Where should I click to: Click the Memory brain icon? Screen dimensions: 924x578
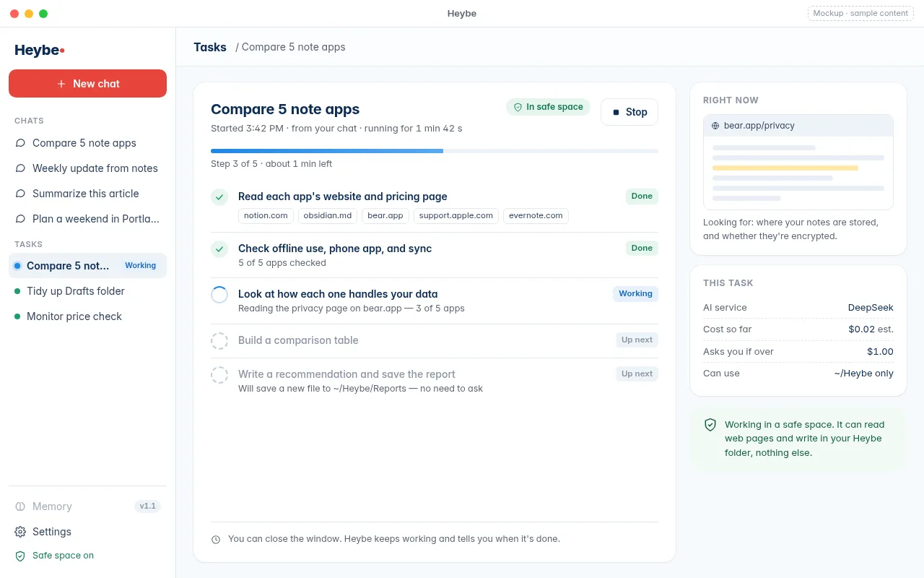[x=20, y=506]
